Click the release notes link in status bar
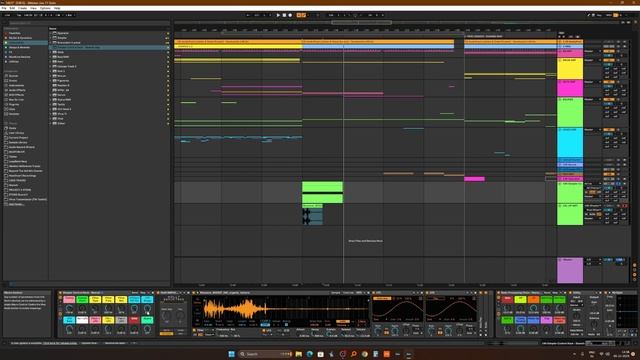 (x=60, y=343)
